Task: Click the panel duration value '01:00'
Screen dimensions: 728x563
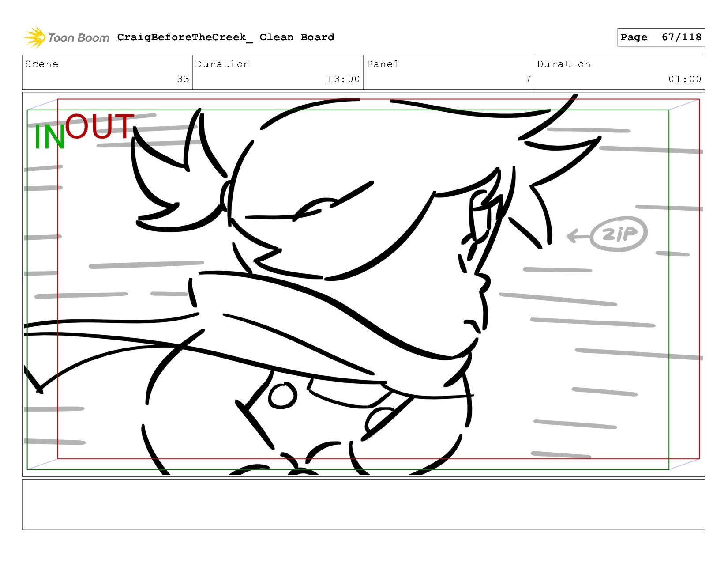Action: 685,79
